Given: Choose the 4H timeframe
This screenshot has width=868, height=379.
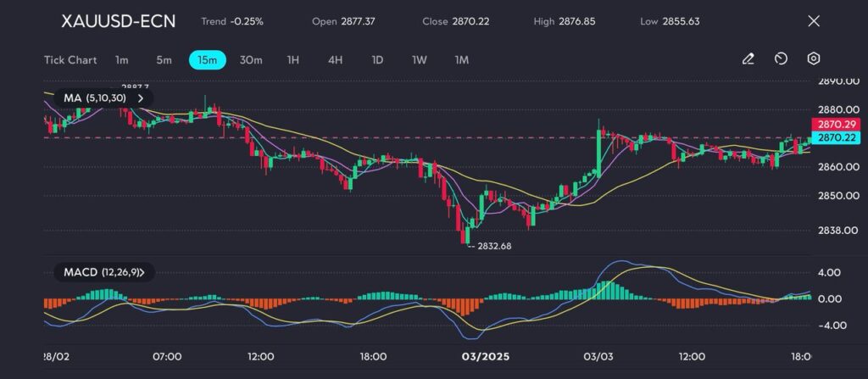Looking at the screenshot, I should pos(335,60).
